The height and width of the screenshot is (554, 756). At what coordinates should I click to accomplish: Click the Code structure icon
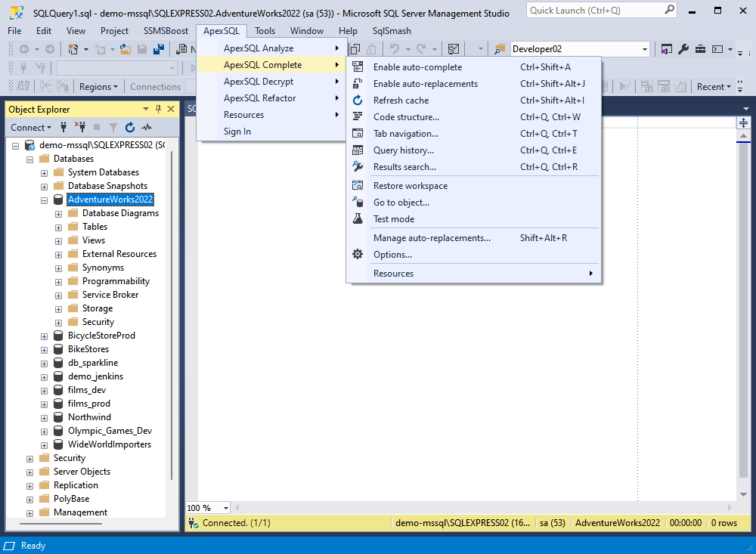[358, 116]
